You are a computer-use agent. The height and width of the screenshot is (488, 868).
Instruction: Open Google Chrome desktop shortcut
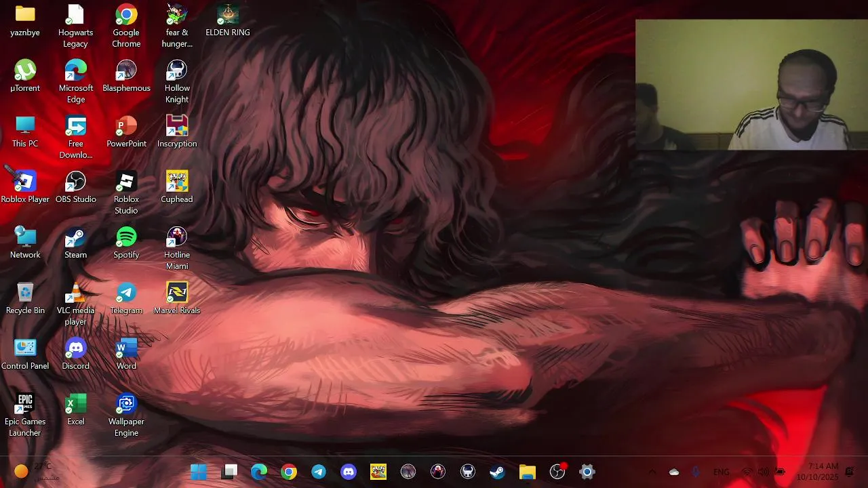(126, 26)
